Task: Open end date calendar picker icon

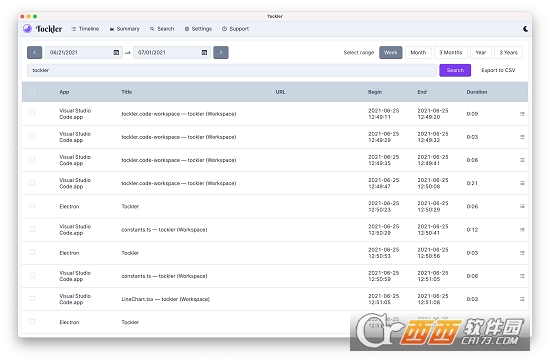Action: click(x=204, y=53)
